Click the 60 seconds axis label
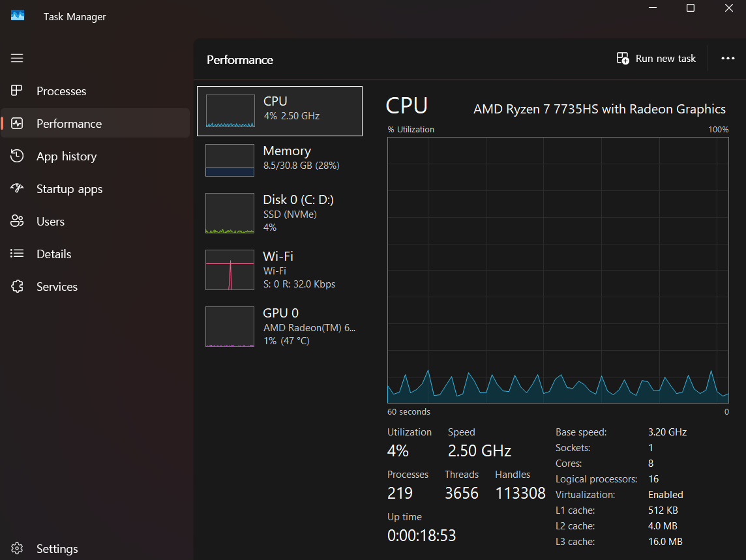The image size is (746, 560). 409,411
